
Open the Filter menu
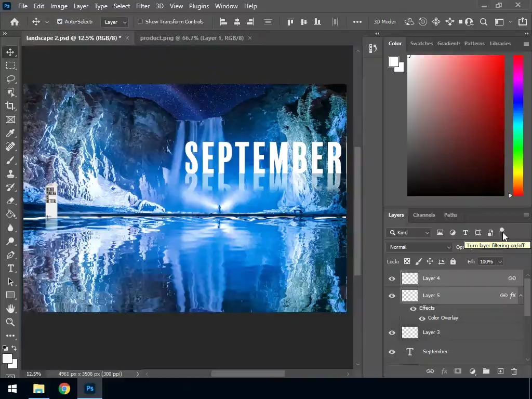pyautogui.click(x=143, y=6)
